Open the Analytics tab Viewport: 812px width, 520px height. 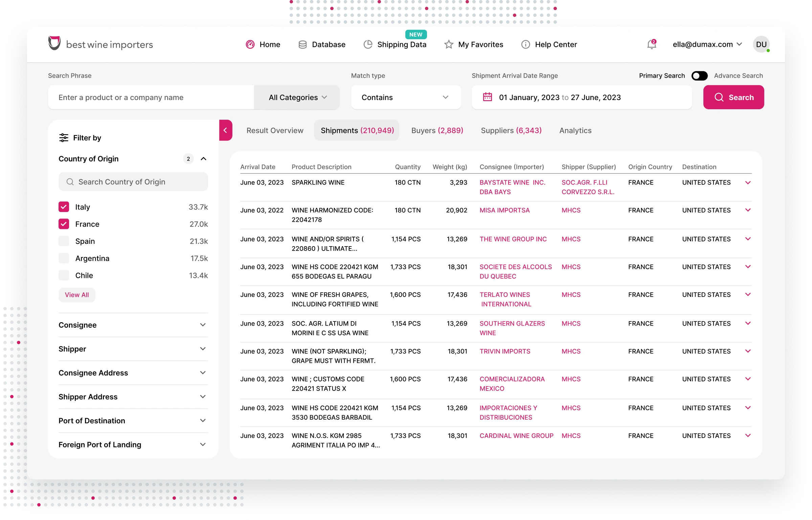[575, 131]
